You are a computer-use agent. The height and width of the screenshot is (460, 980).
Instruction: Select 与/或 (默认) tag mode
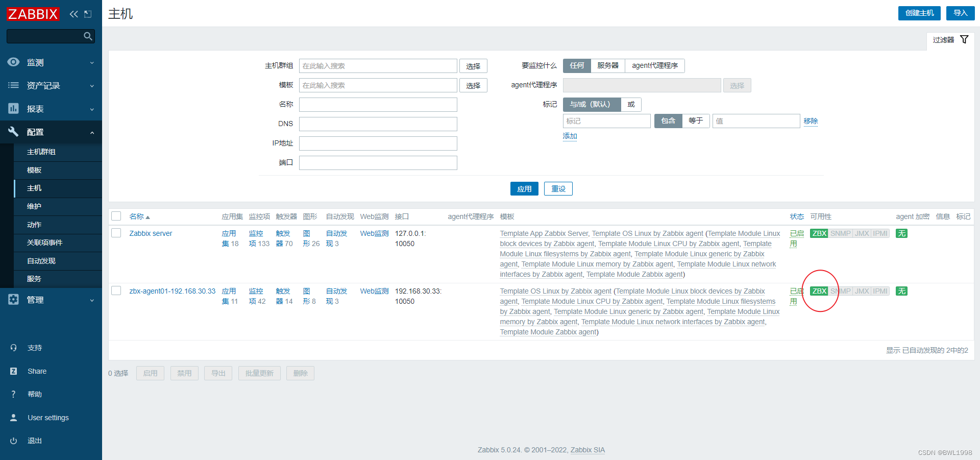[592, 104]
